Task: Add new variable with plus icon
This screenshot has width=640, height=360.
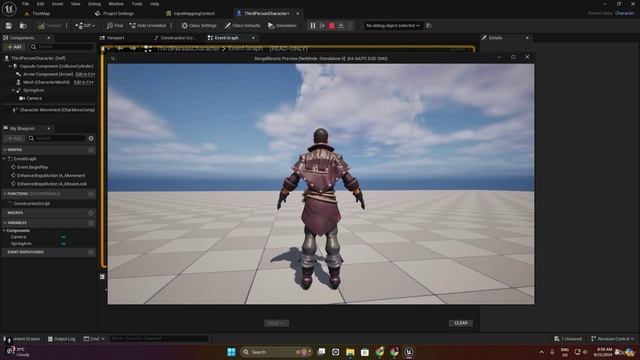Action: click(x=91, y=223)
